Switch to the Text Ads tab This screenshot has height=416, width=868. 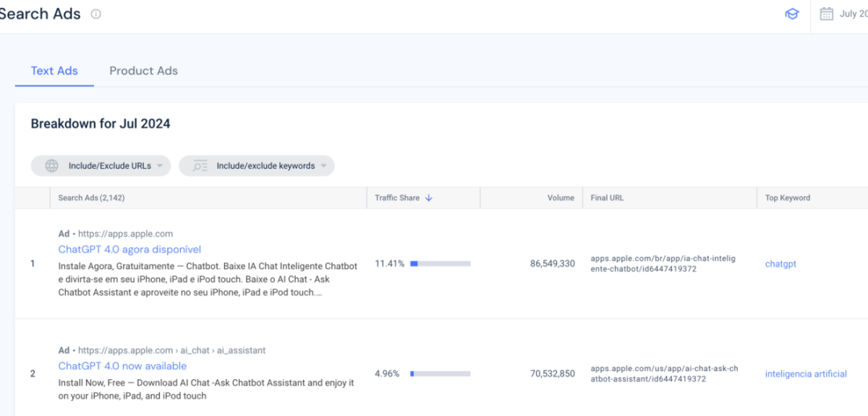coord(55,71)
